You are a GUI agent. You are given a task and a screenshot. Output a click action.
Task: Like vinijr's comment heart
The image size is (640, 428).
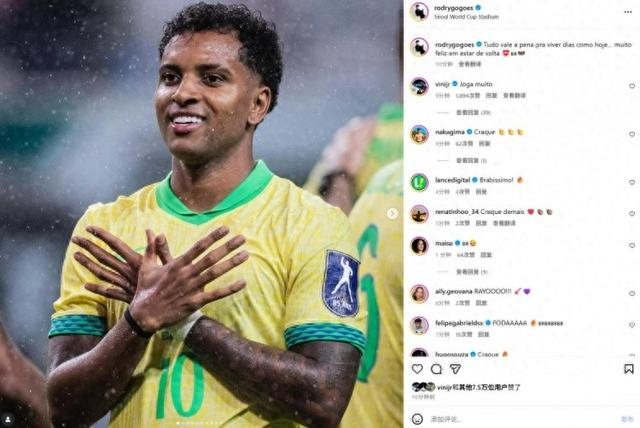point(632,86)
